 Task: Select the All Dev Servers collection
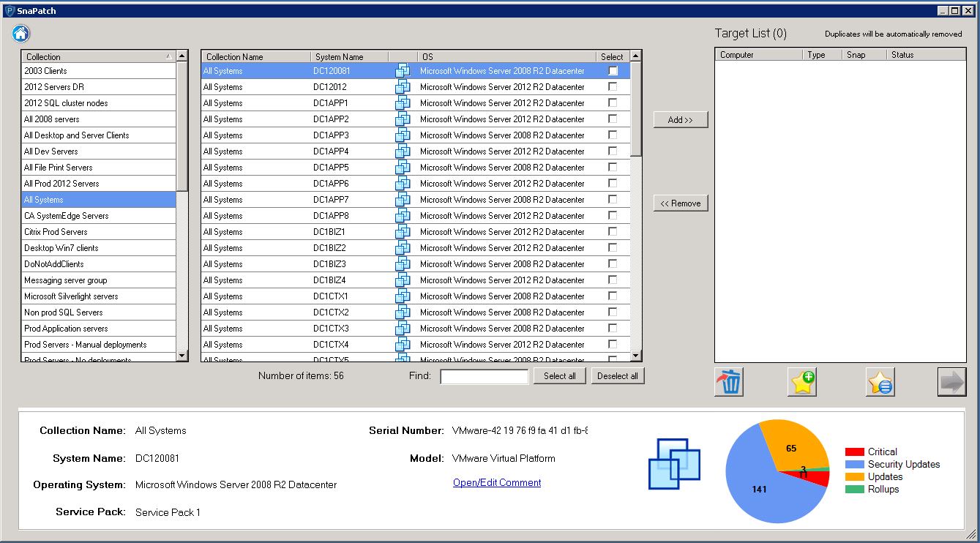[99, 151]
